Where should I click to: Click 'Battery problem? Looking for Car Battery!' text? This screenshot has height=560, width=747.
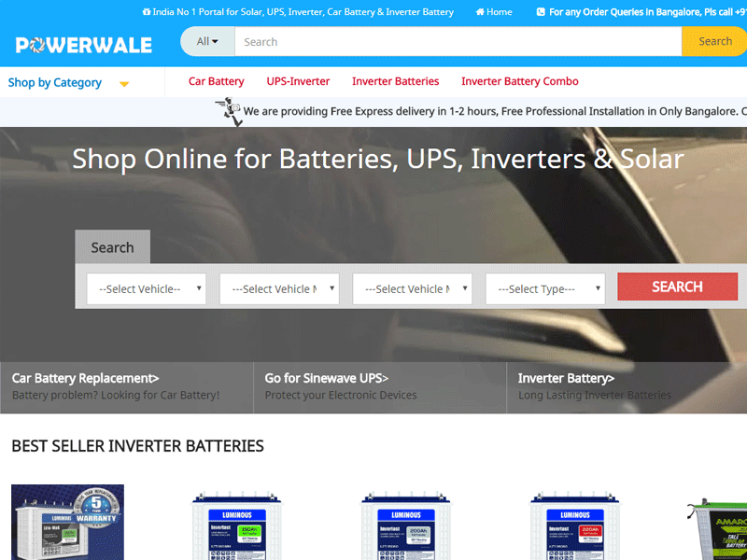point(116,395)
